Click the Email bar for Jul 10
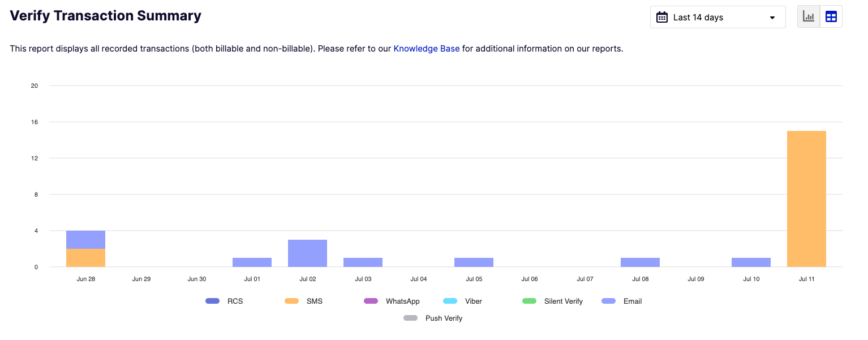Screen dimensions: 868x340 pyautogui.click(x=751, y=262)
